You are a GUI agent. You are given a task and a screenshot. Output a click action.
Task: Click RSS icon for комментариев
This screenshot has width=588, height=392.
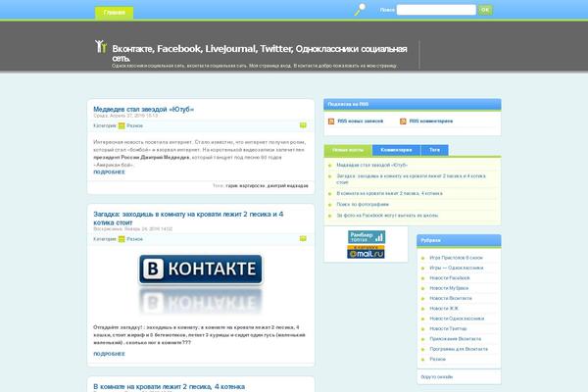pyautogui.click(x=403, y=122)
